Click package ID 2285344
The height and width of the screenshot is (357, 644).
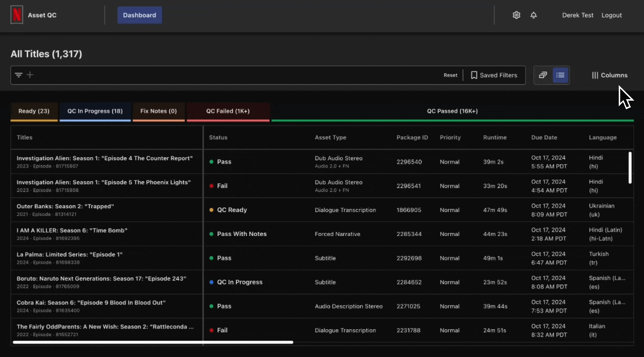coord(409,234)
